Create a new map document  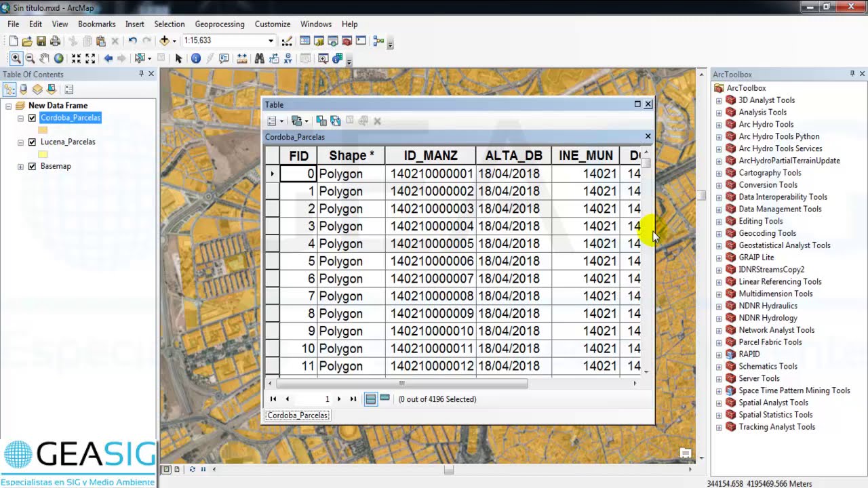[13, 41]
